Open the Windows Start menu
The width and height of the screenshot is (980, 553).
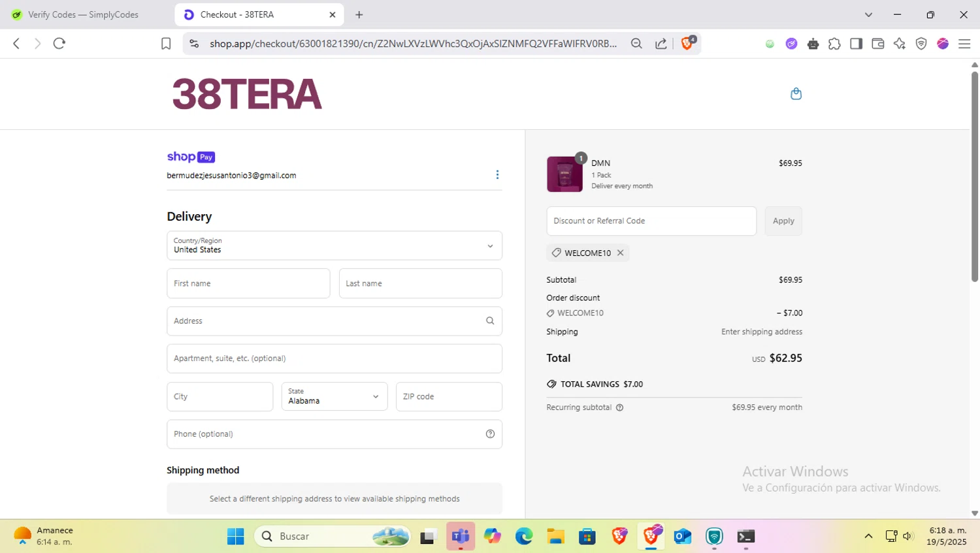(235, 537)
